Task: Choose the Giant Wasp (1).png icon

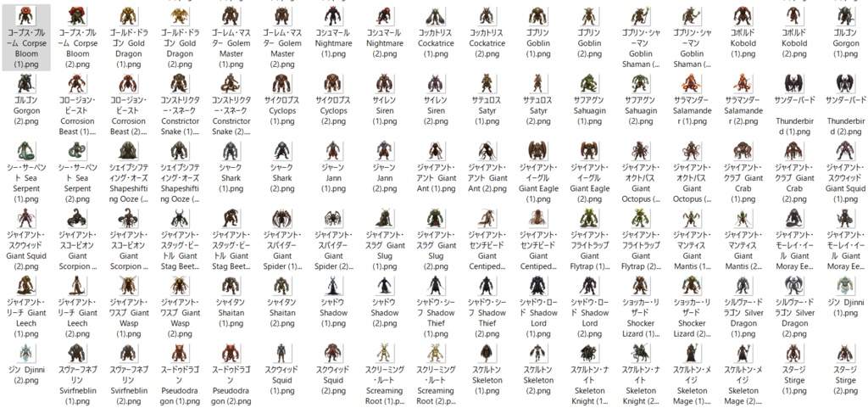Action: pos(128,286)
